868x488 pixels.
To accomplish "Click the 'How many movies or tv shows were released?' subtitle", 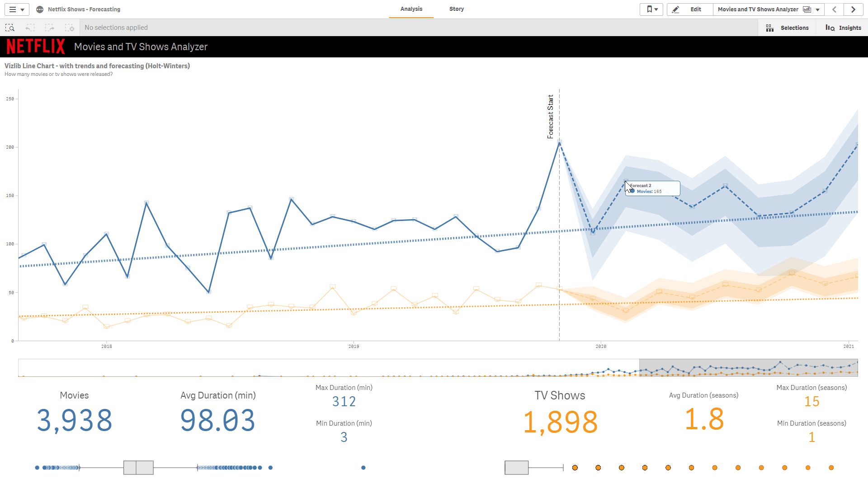I will tap(59, 74).
